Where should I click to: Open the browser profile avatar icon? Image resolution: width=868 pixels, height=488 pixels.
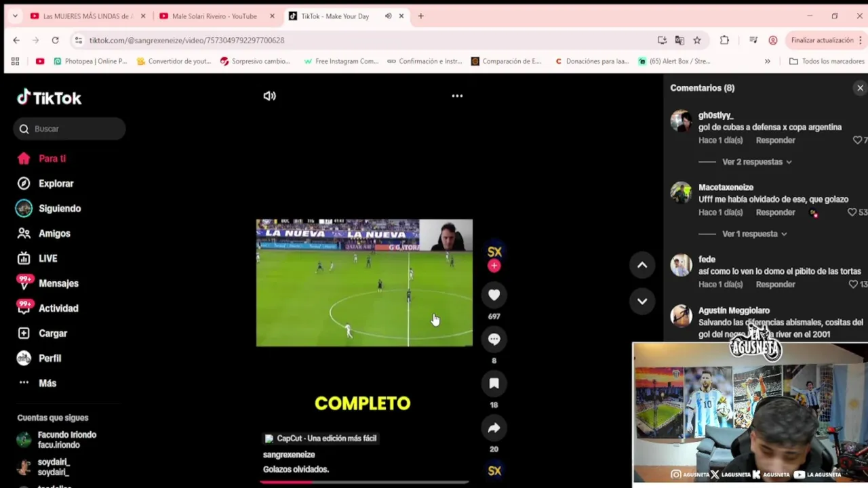tap(772, 41)
